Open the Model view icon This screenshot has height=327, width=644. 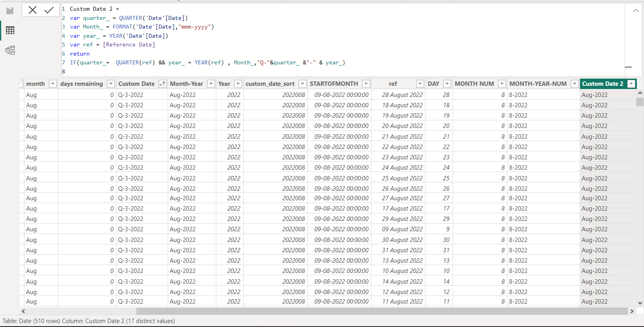click(x=10, y=50)
